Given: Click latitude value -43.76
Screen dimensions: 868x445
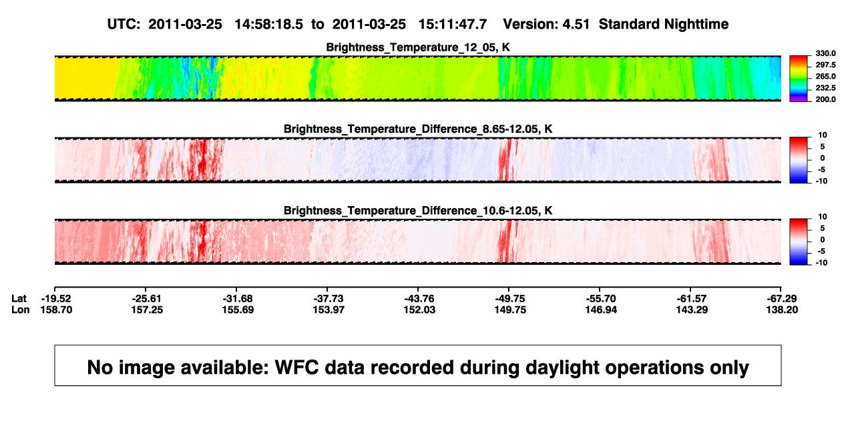Looking at the screenshot, I should click(x=419, y=298).
